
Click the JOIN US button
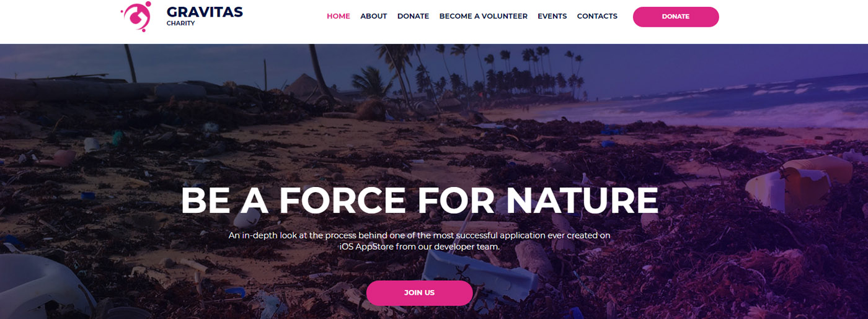(x=419, y=292)
